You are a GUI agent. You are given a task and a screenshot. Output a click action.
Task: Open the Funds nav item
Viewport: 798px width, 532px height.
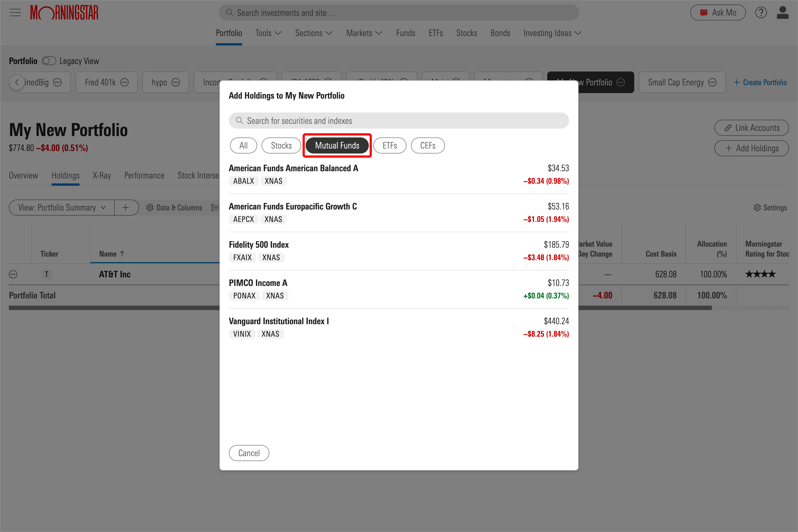pos(405,33)
